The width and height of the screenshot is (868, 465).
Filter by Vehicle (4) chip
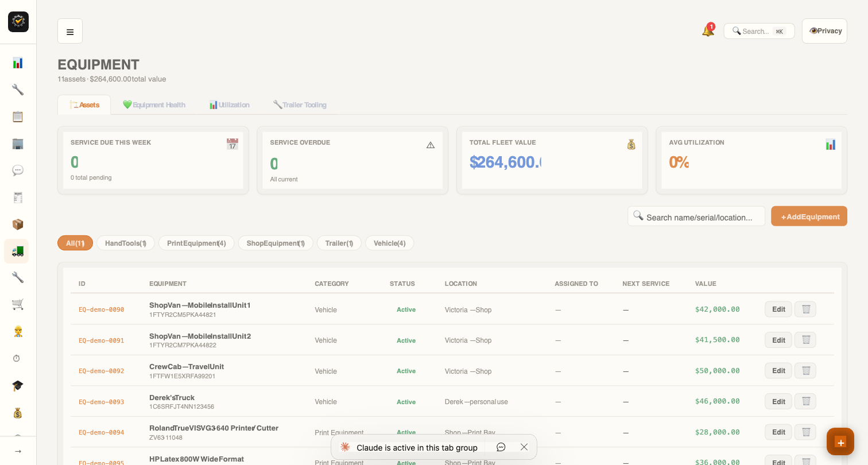tap(390, 243)
